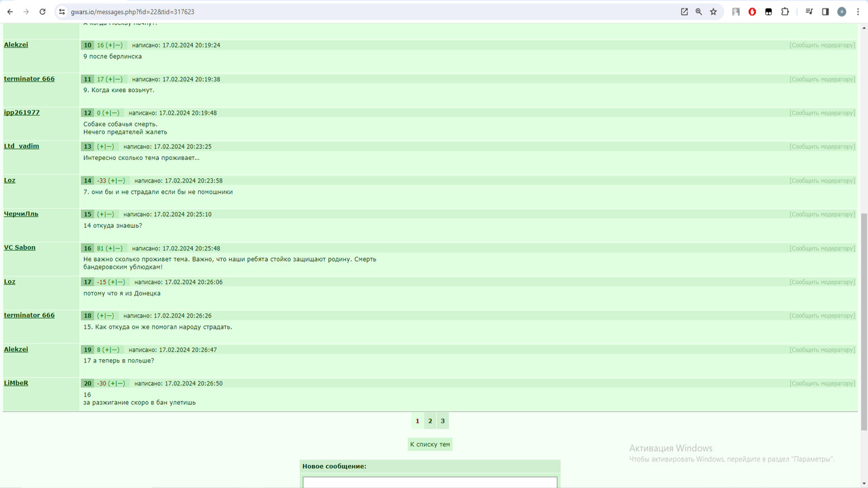Click post number 18 badge
Image resolution: width=868 pixels, height=488 pixels.
tap(87, 316)
